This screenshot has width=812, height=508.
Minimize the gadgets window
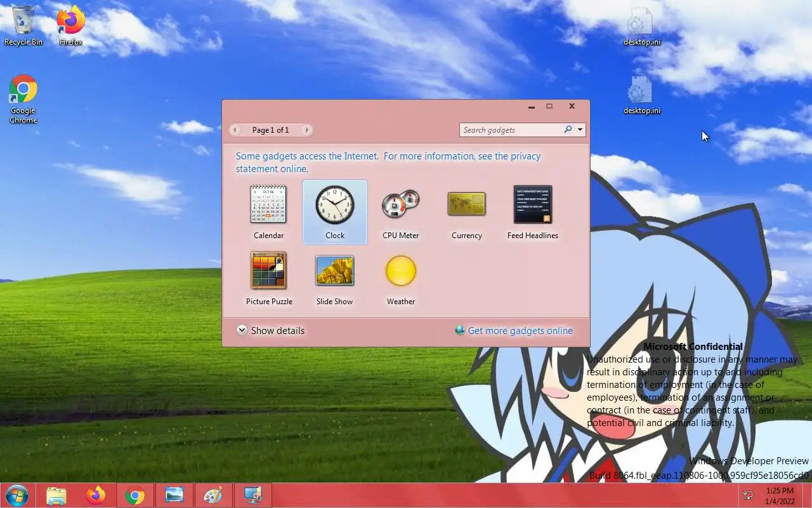point(532,107)
